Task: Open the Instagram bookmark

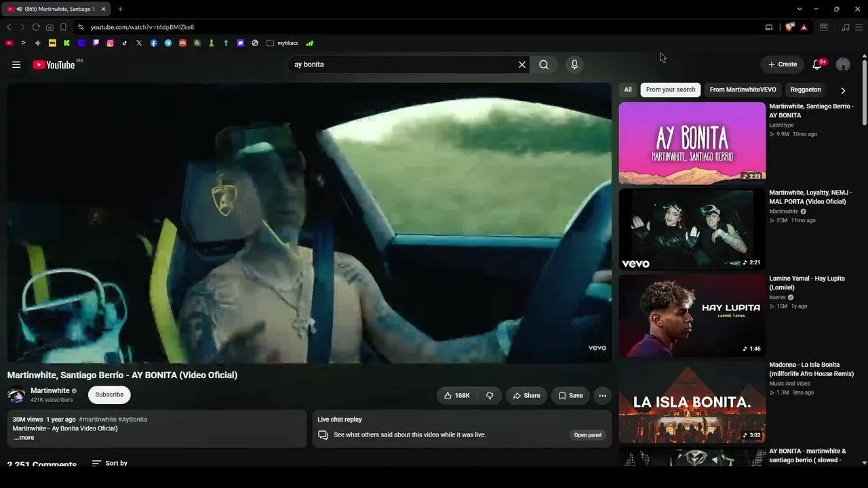Action: click(110, 43)
